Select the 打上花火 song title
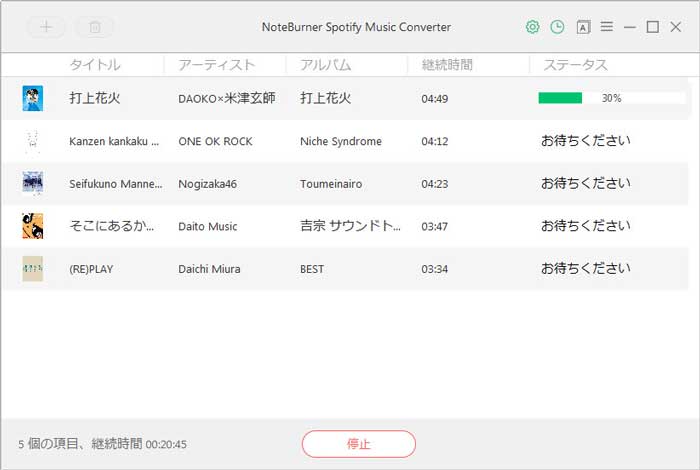 click(95, 98)
